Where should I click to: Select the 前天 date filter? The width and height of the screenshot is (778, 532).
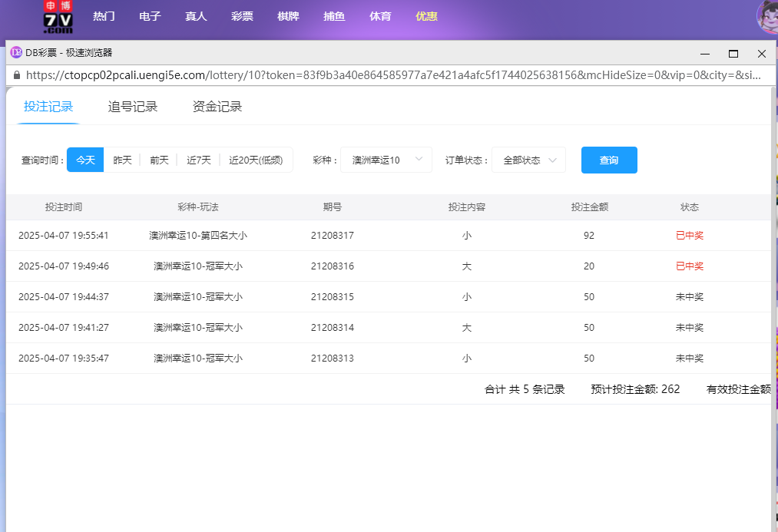click(158, 160)
